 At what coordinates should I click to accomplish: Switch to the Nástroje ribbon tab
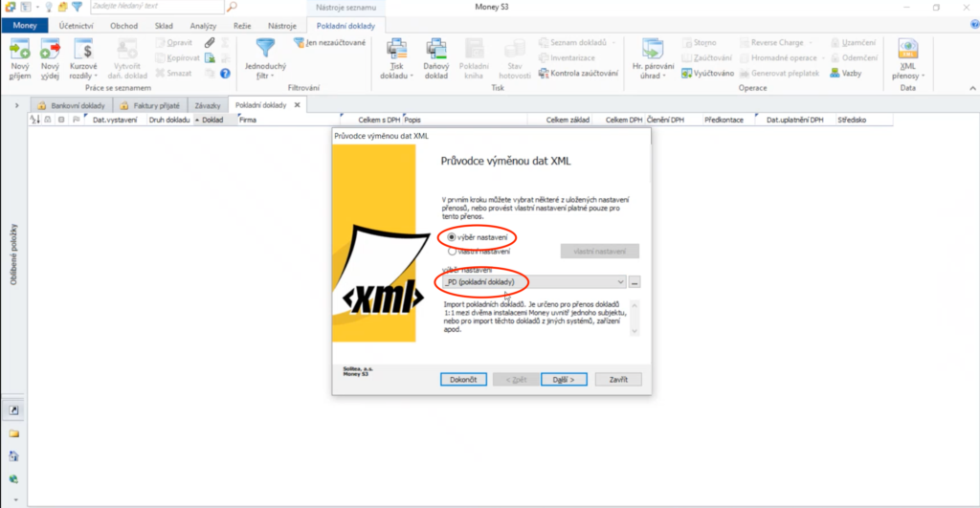[x=282, y=26]
